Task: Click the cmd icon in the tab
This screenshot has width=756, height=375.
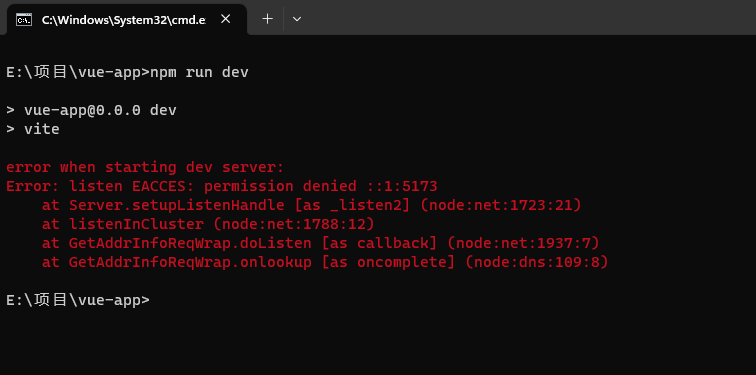Action: coord(24,20)
